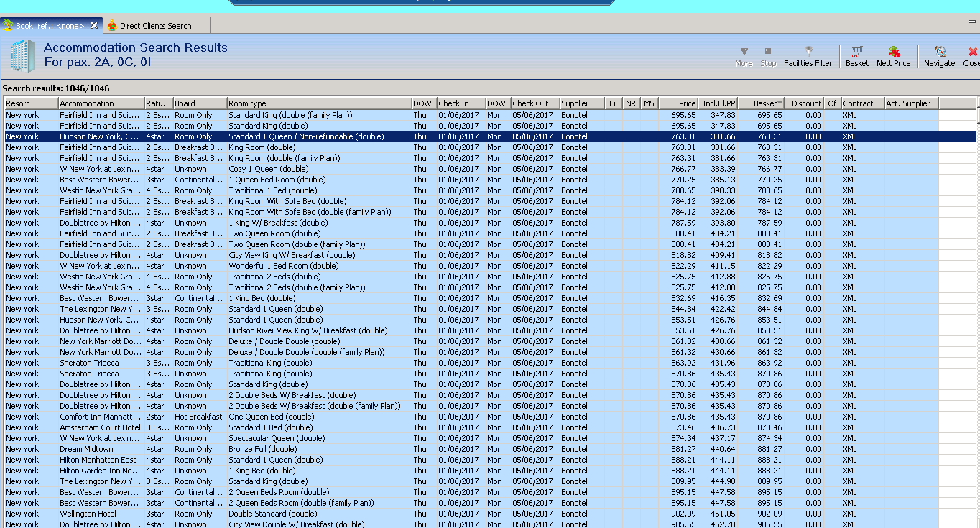Click the Er column header
This screenshot has height=528, width=980.
(614, 103)
